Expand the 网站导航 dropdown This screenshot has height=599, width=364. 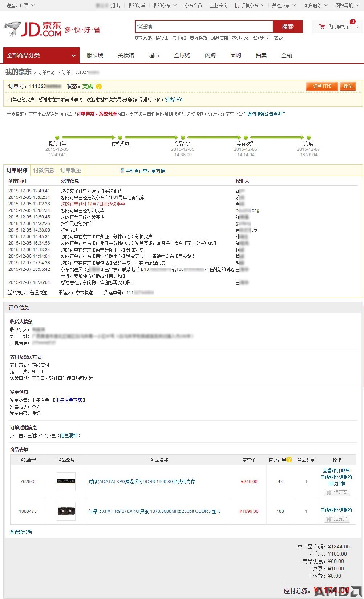coord(347,5)
